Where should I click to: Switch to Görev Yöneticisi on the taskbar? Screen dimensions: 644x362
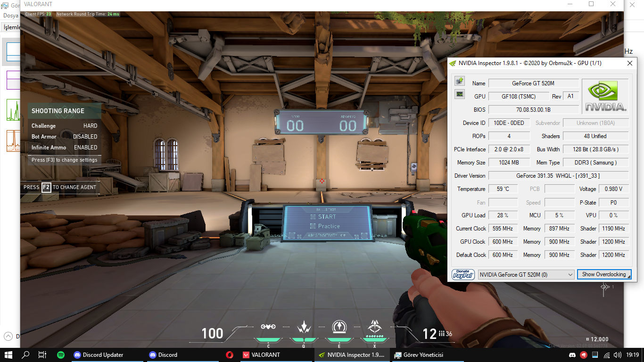point(428,355)
